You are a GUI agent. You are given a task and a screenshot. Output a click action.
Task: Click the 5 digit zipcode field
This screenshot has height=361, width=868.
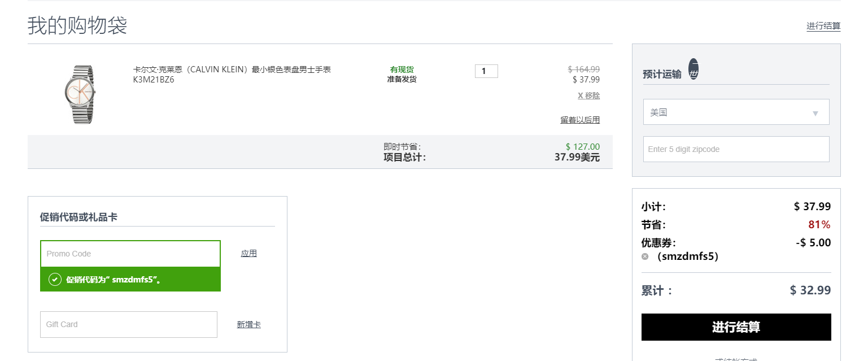pyautogui.click(x=736, y=149)
